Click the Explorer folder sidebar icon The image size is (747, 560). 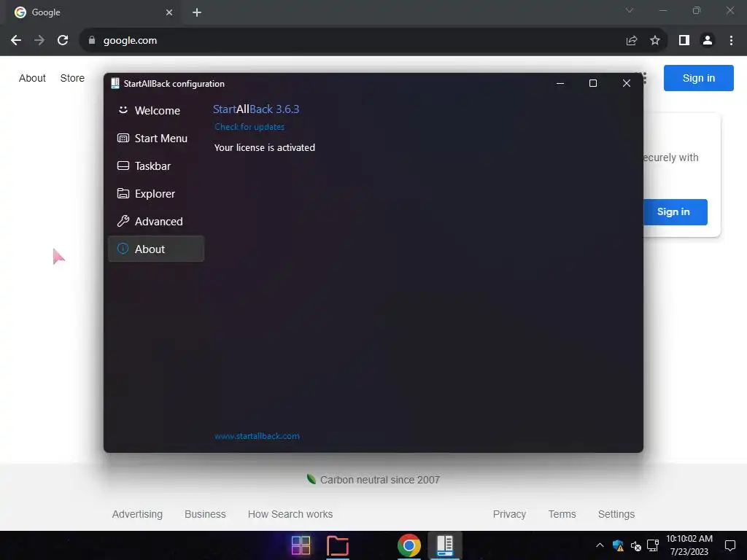click(123, 193)
